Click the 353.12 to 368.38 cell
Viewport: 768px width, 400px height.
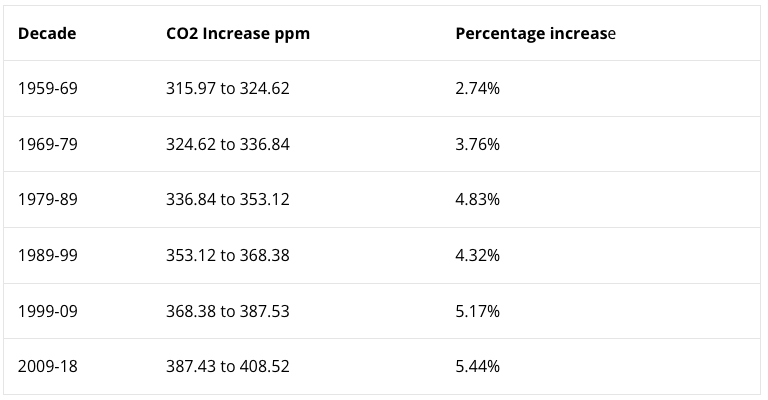point(228,255)
